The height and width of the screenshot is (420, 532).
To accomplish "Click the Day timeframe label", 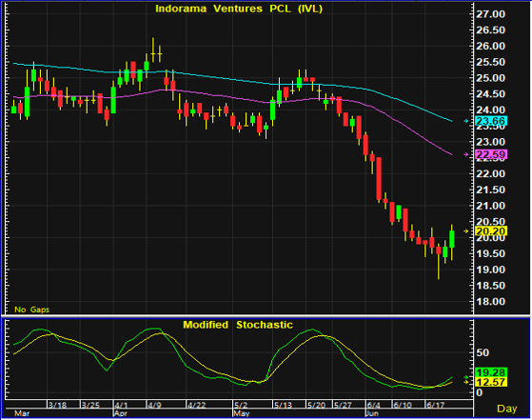I will [x=506, y=409].
